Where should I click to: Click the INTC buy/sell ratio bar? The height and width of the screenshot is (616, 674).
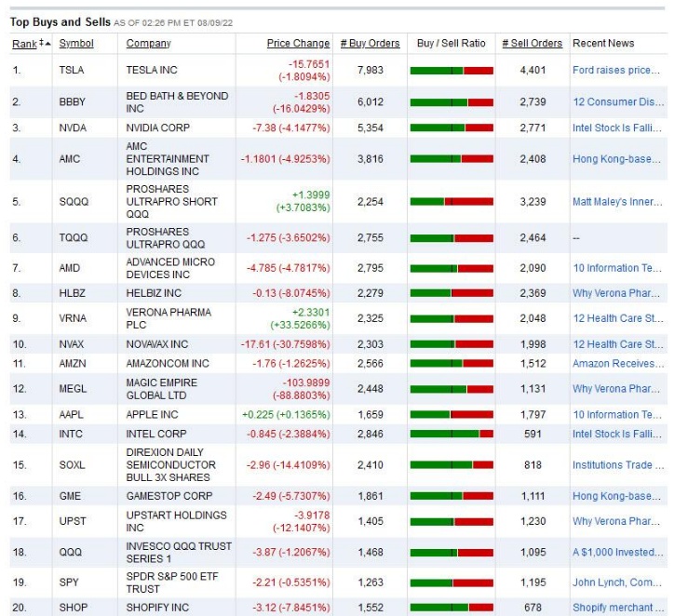[x=452, y=434]
